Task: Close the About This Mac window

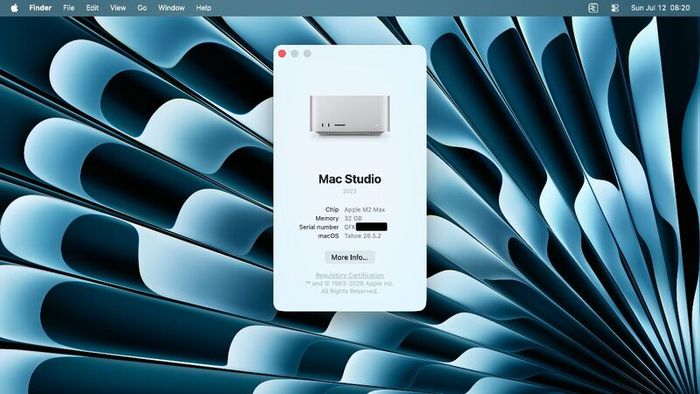Action: point(282,54)
